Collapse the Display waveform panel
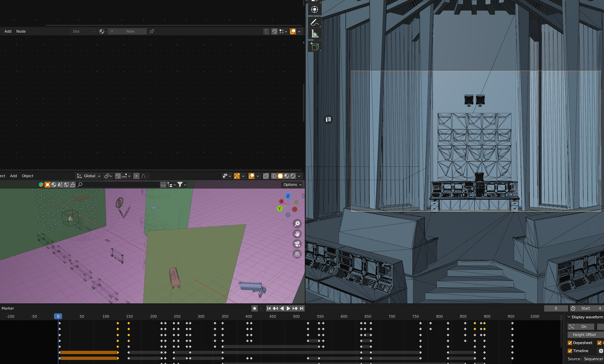 tap(569, 317)
